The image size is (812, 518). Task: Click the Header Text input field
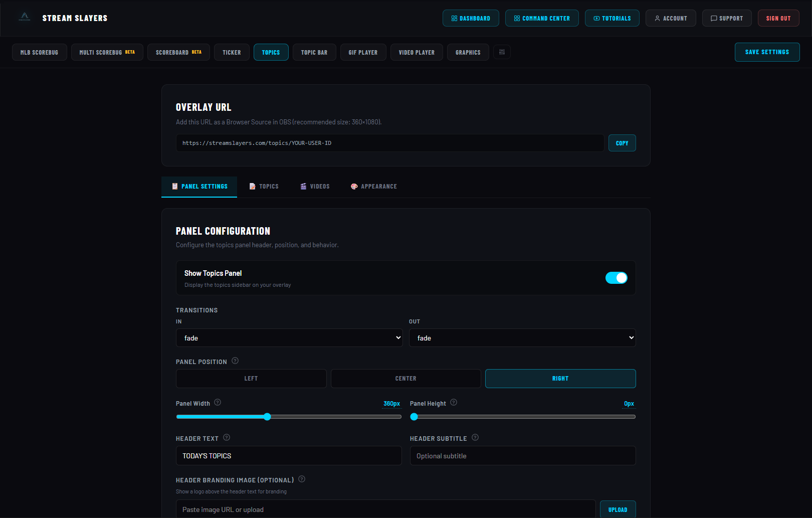[x=289, y=456]
